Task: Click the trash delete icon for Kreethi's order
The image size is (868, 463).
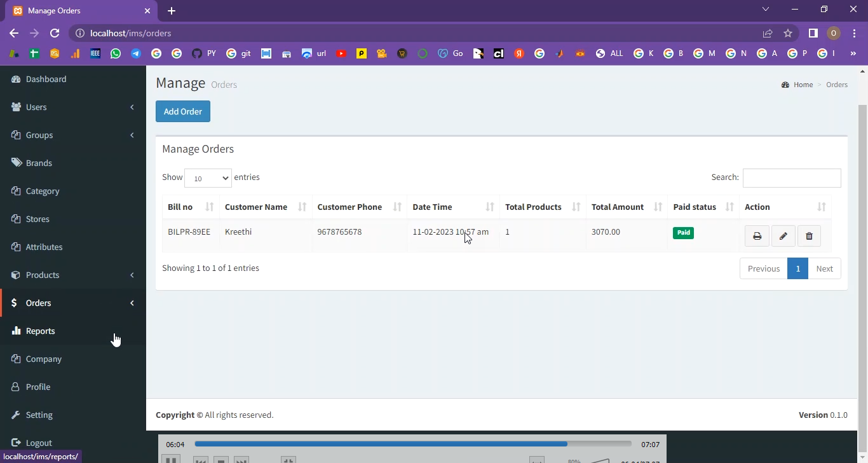Action: [x=809, y=236]
